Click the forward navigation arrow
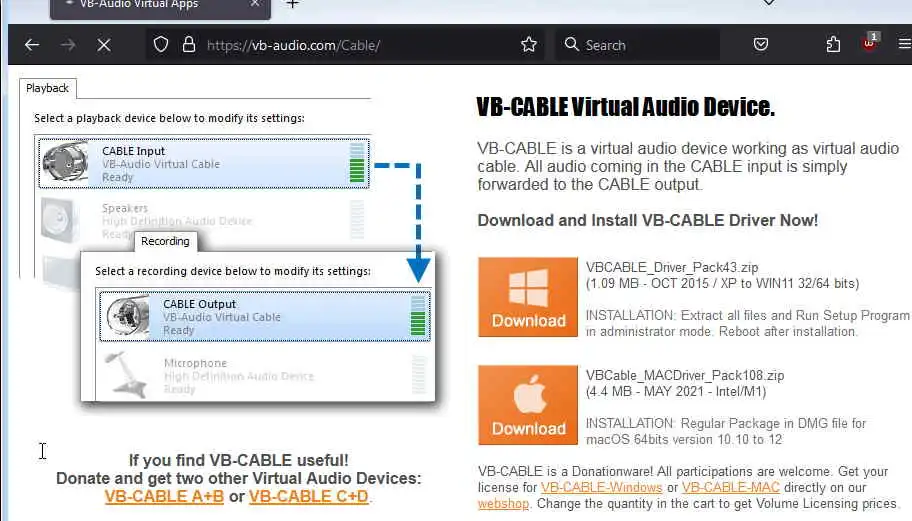Image resolution: width=912 pixels, height=521 pixels. pyautogui.click(x=68, y=45)
